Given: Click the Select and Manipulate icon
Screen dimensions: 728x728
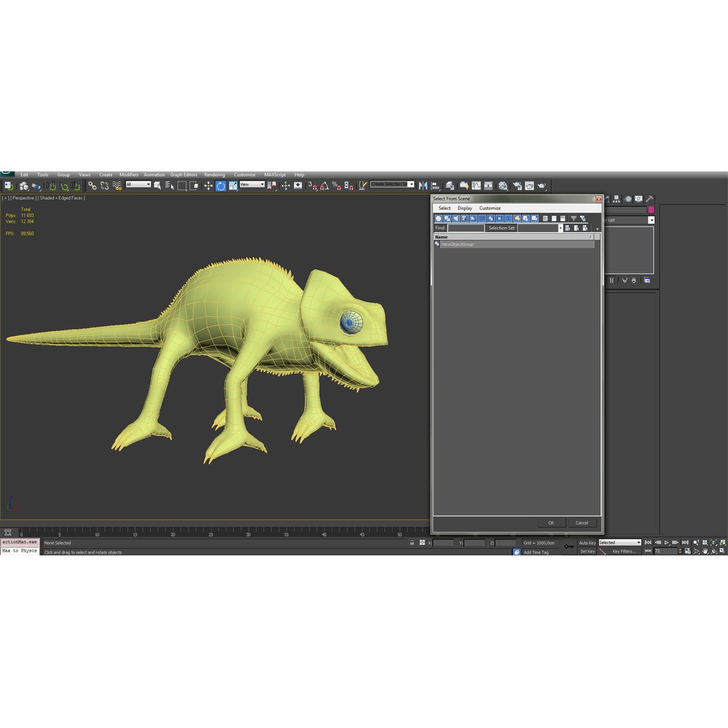Looking at the screenshot, I should pyautogui.click(x=286, y=186).
